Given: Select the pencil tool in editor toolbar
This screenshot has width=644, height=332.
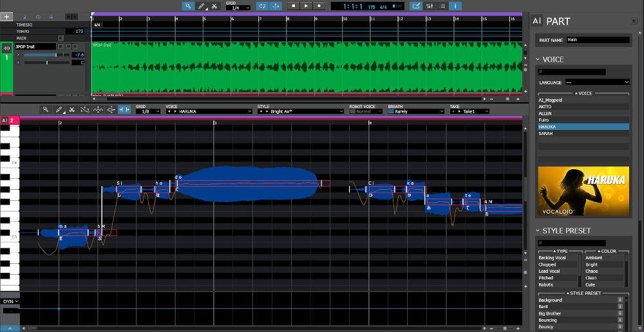Looking at the screenshot, I should pos(59,109).
